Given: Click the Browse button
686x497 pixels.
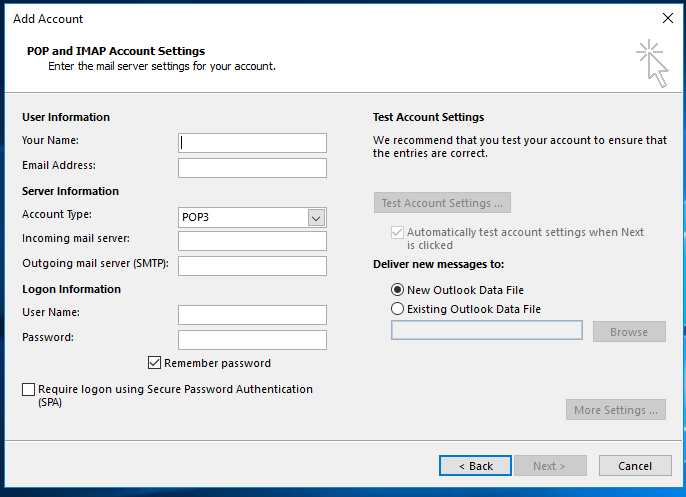Looking at the screenshot, I should (629, 332).
